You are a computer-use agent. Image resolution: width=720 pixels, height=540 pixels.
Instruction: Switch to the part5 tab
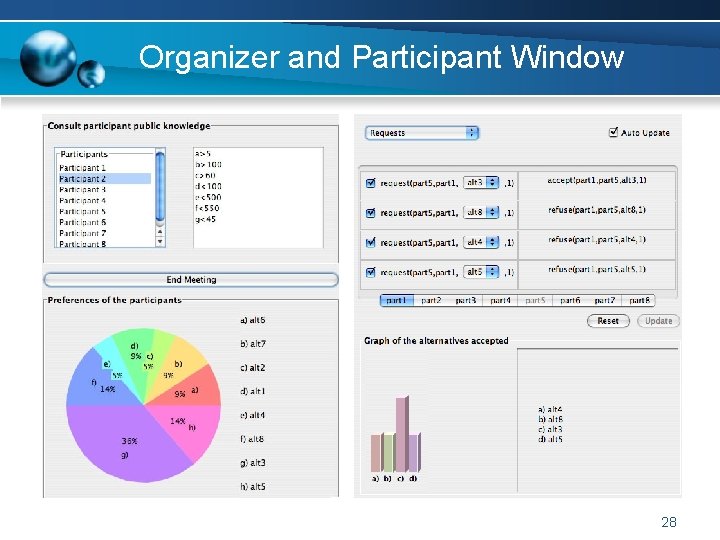[x=535, y=300]
